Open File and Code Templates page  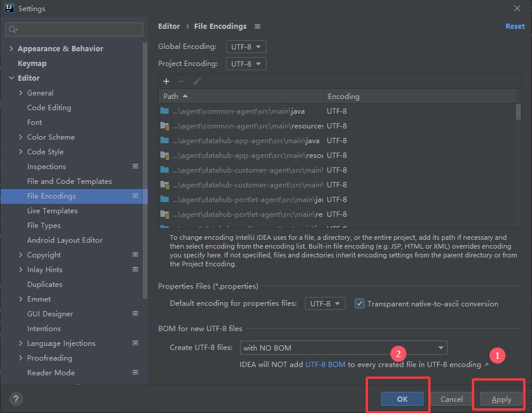[x=70, y=181]
